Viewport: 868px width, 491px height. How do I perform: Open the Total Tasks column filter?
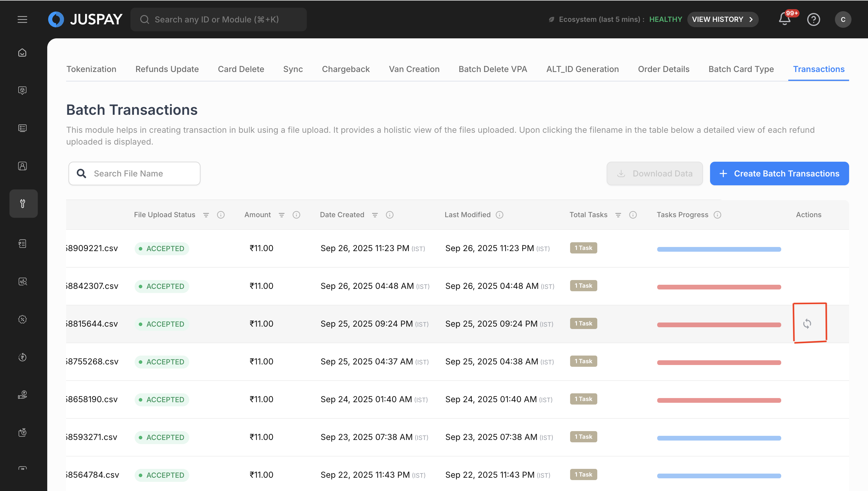tap(618, 215)
